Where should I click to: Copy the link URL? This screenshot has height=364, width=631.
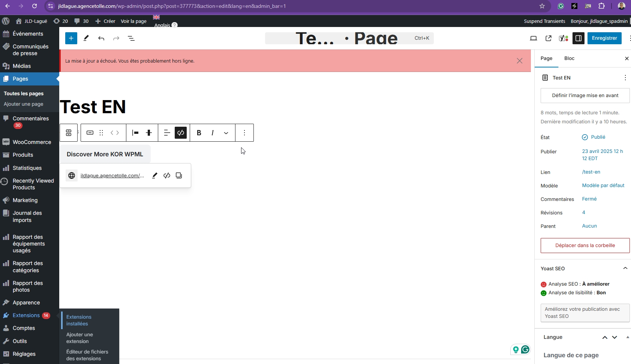click(179, 175)
